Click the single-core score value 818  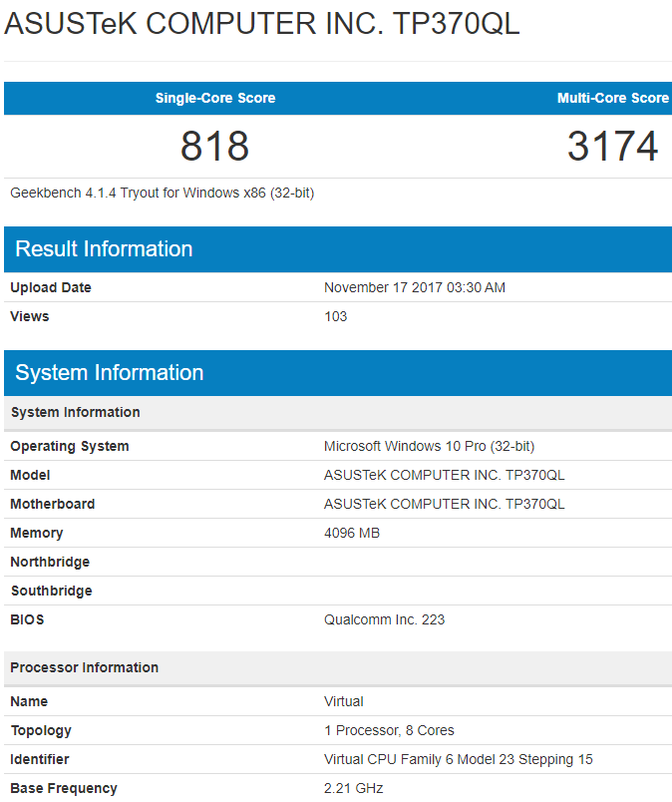214,147
